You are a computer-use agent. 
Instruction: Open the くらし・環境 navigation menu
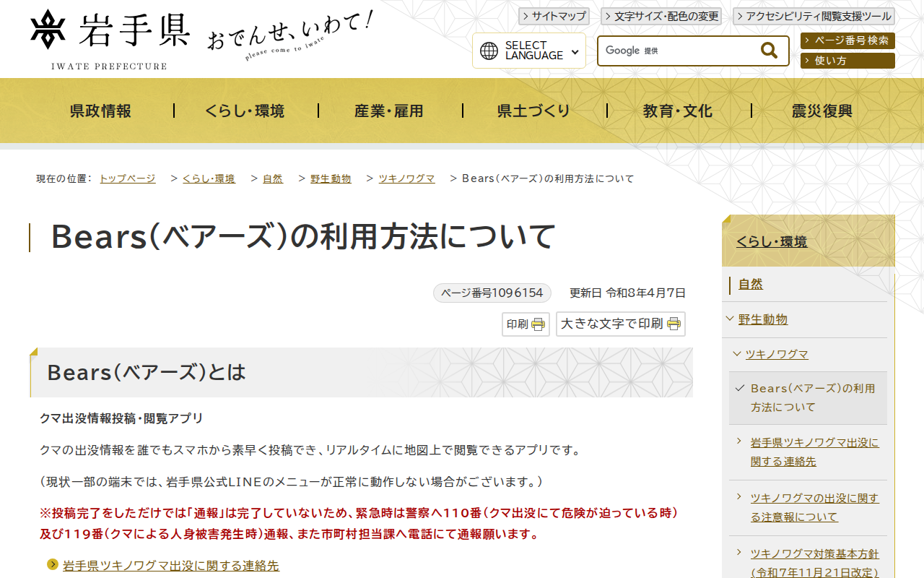[x=245, y=111]
